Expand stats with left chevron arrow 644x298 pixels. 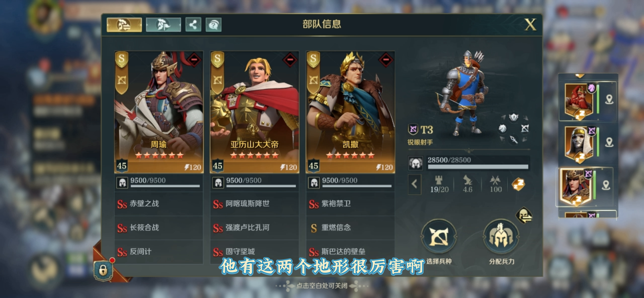pyautogui.click(x=414, y=184)
